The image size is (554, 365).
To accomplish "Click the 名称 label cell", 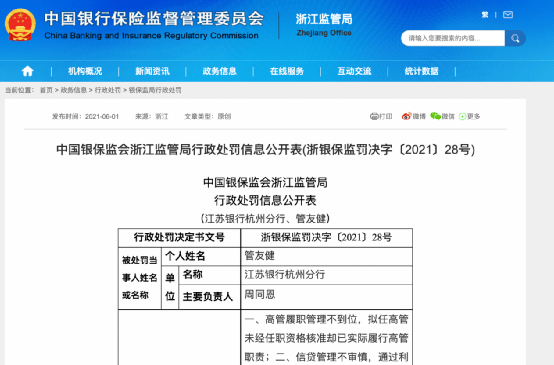I will tap(210, 275).
